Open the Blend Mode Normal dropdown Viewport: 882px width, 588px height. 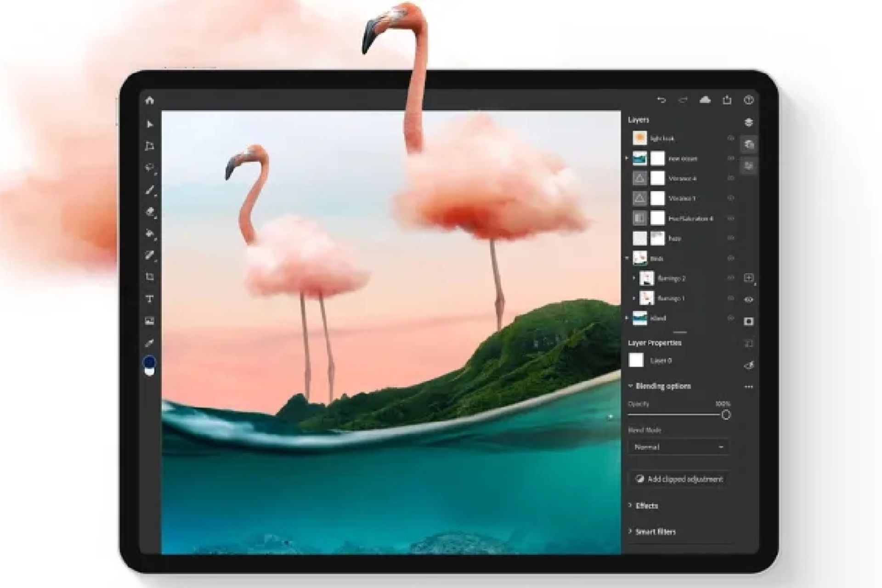[678, 447]
